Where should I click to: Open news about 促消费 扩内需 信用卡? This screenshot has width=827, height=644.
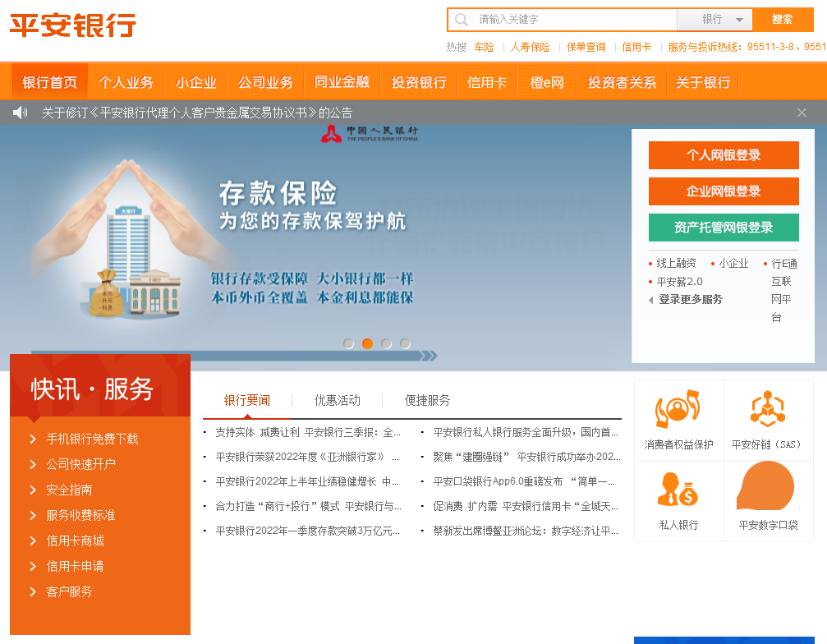[x=526, y=506]
